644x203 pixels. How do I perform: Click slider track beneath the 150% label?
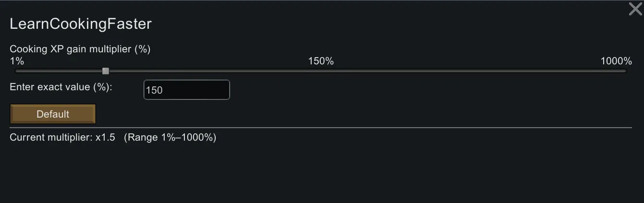click(321, 71)
